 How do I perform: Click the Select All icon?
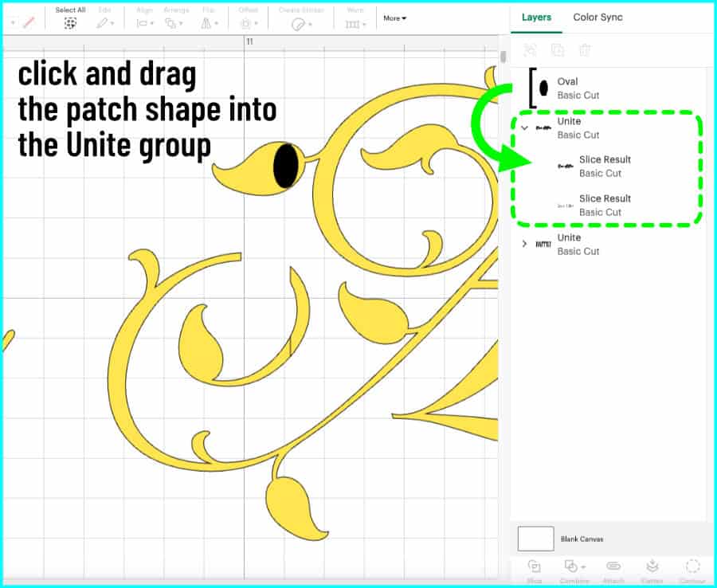(x=70, y=23)
